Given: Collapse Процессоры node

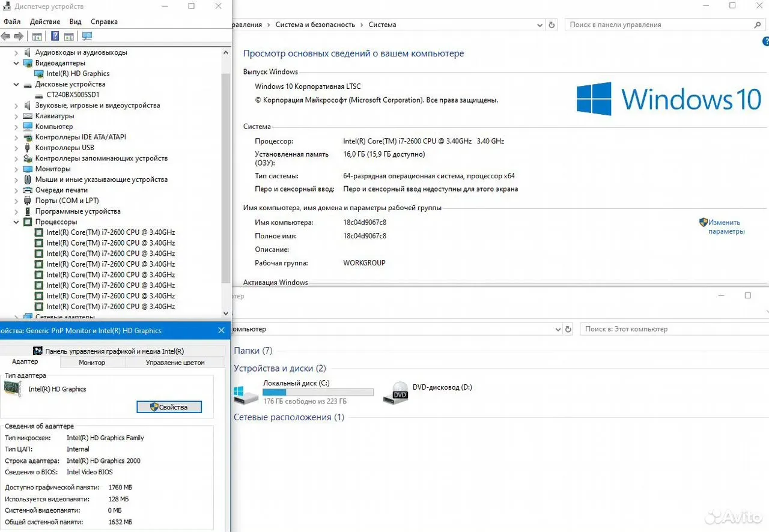Looking at the screenshot, I should [x=16, y=222].
